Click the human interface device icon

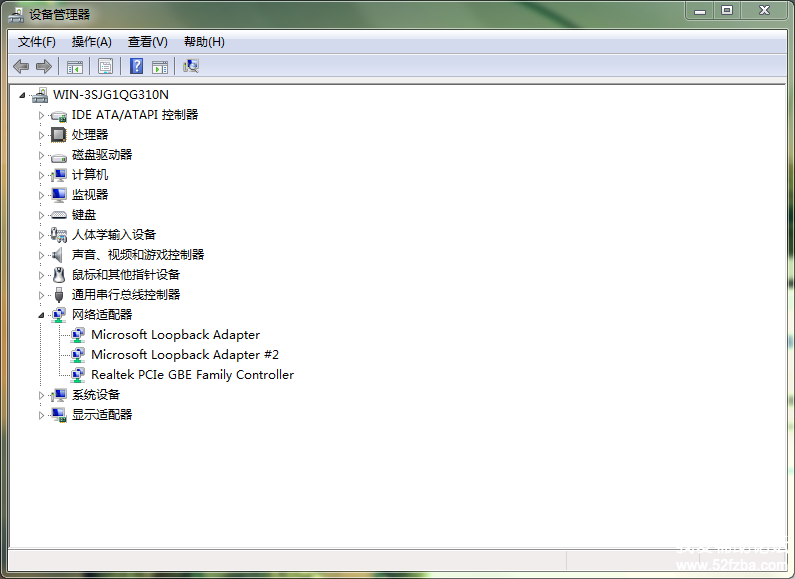(x=59, y=235)
